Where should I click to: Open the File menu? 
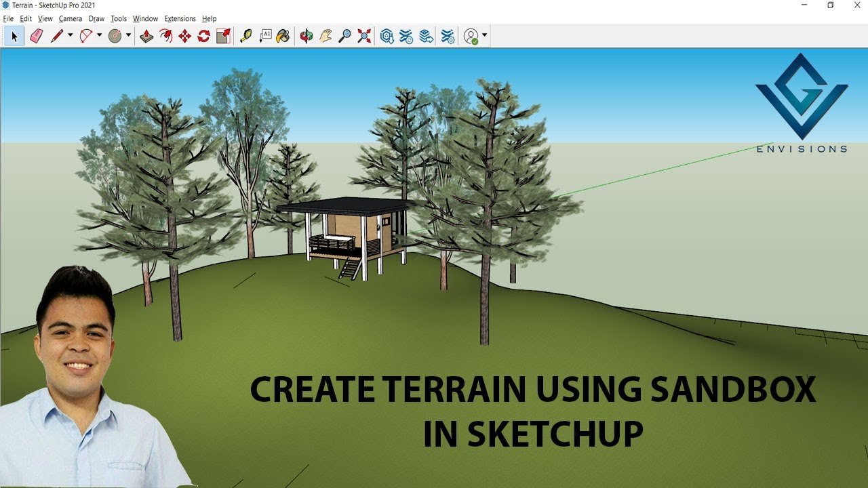click(8, 19)
